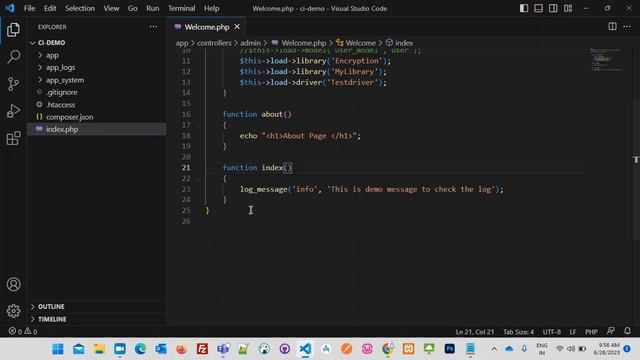Viewport: 640px width, 360px height.
Task: Open the Accounts menu icon
Action: click(13, 284)
